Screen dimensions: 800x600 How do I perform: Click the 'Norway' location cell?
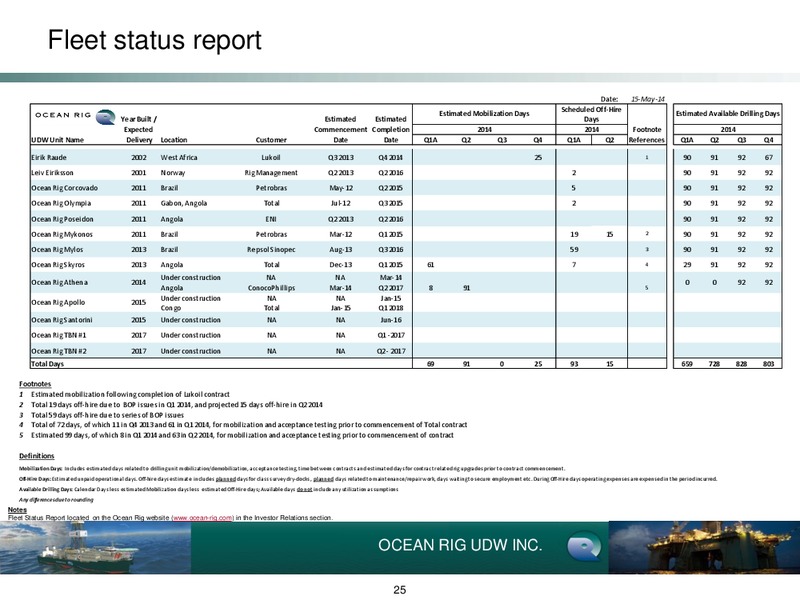[x=172, y=172]
